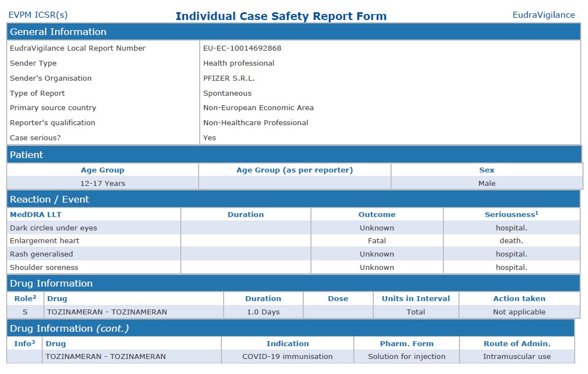This screenshot has width=588, height=374.
Task: Select the 1.0 Days duration cell
Action: (263, 312)
